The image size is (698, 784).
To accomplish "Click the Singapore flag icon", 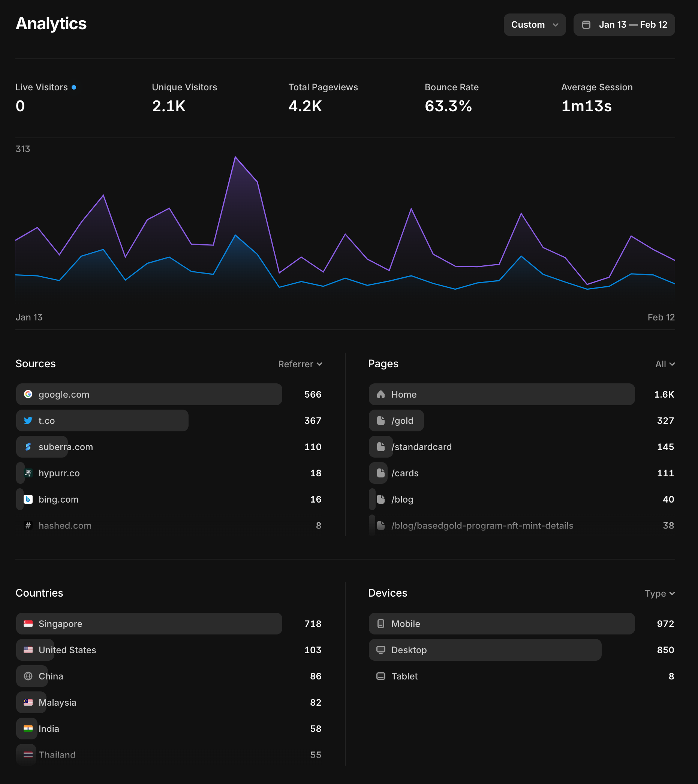I will [28, 624].
